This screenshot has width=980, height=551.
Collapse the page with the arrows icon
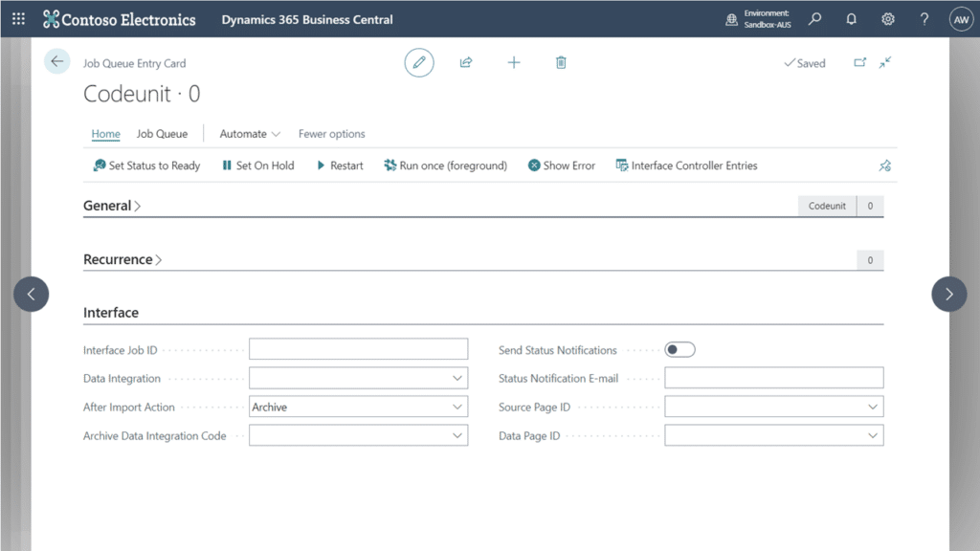(x=885, y=61)
